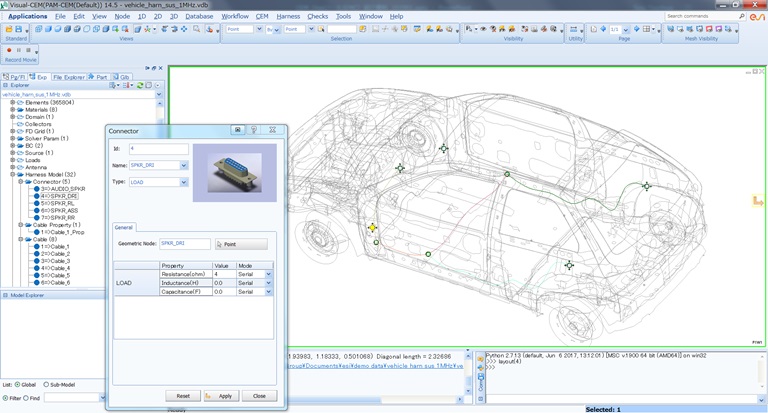Collapse the Connector (5) tree node
The width and height of the screenshot is (768, 413).
pos(21,182)
